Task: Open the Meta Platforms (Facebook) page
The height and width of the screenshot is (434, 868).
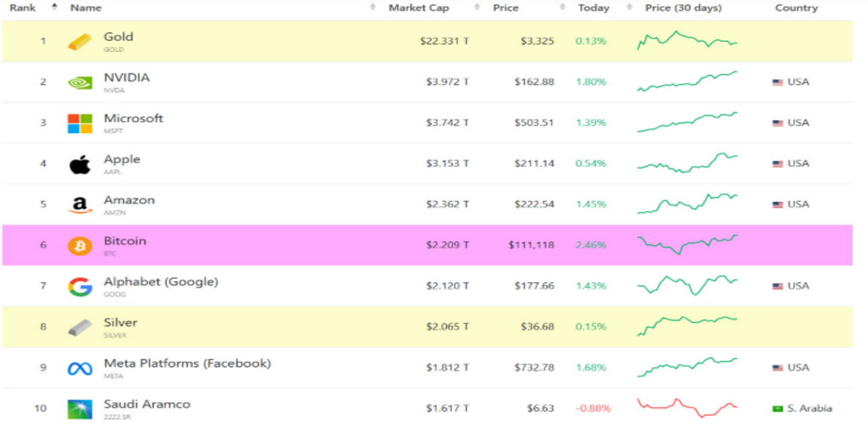Action: point(187,364)
